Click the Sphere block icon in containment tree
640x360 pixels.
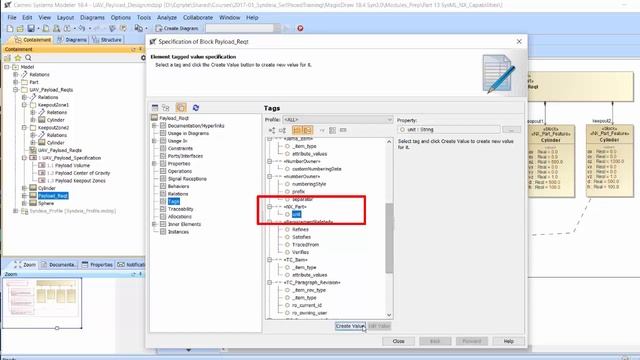pos(33,203)
